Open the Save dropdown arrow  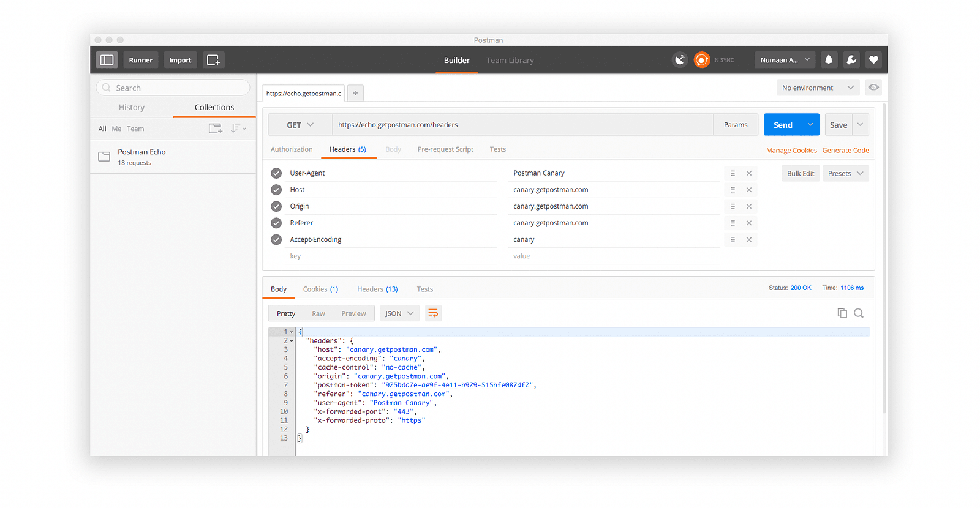pyautogui.click(x=861, y=125)
